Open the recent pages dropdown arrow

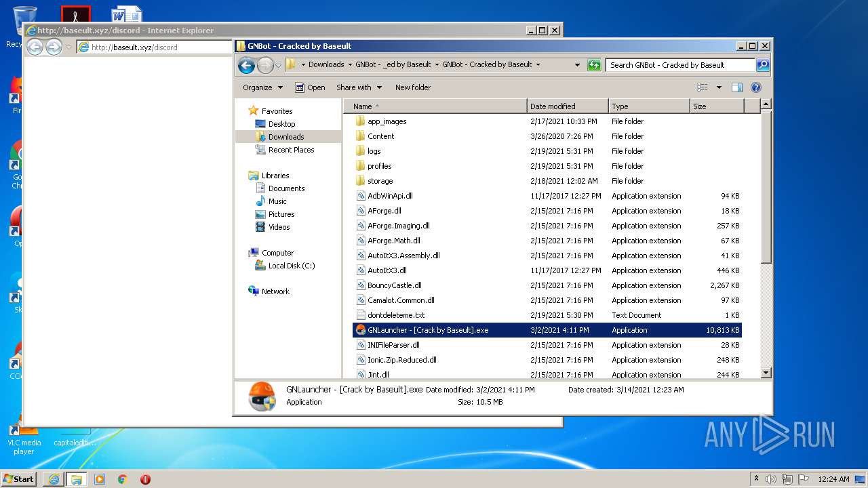[278, 66]
